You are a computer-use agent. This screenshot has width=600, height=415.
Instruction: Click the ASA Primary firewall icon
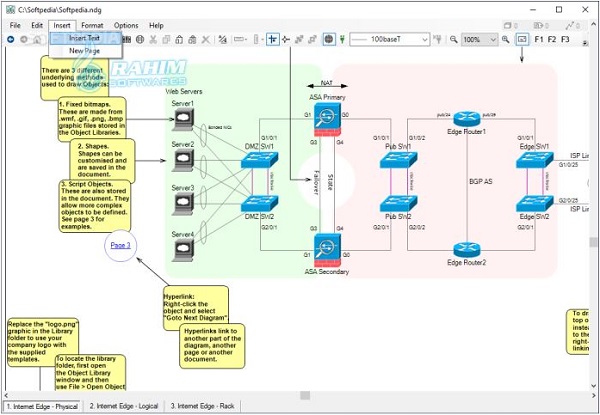pyautogui.click(x=328, y=121)
